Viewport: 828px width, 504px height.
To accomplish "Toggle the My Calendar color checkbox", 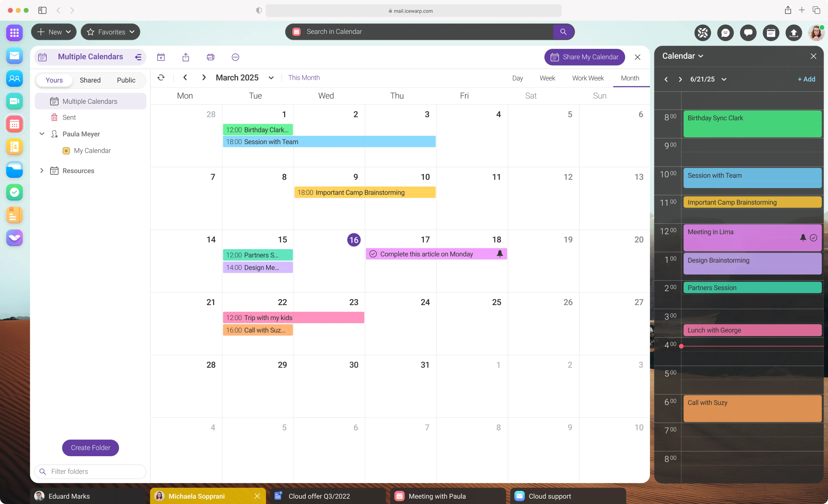I will coord(66,151).
